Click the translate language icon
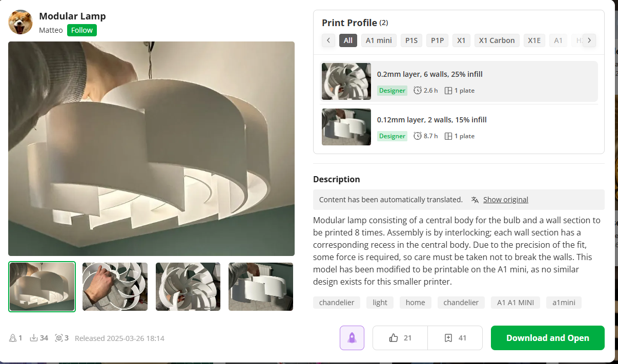This screenshot has width=618, height=364. point(475,200)
